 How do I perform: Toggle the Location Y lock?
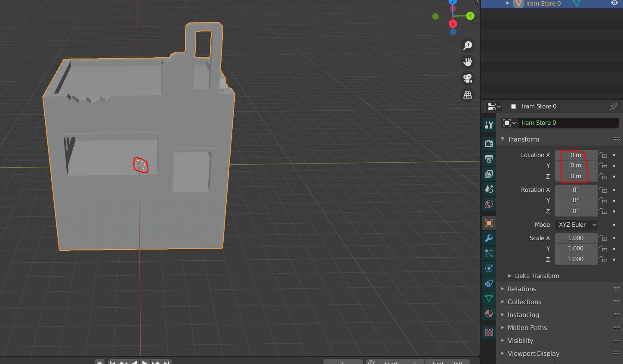604,166
